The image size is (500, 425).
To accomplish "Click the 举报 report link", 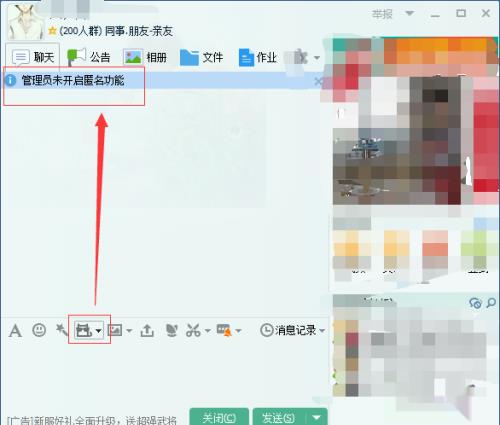I will (382, 14).
